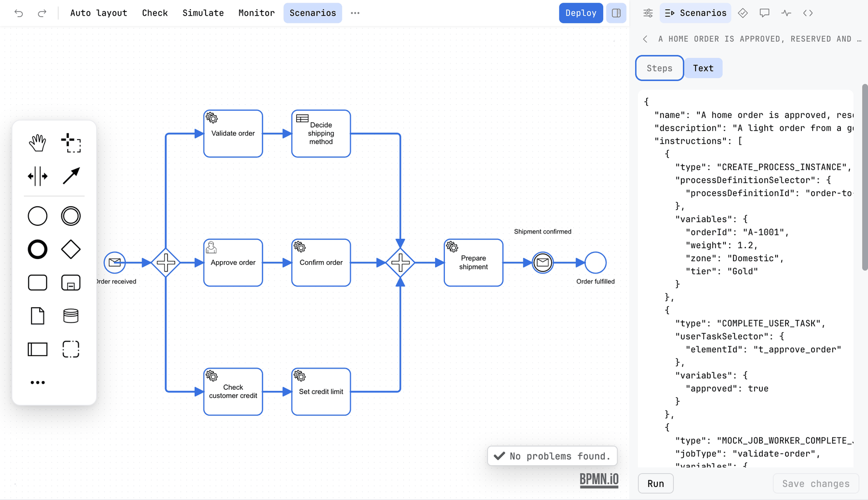Create an intermediate event from palette
This screenshot has width=868, height=500.
[x=71, y=216]
